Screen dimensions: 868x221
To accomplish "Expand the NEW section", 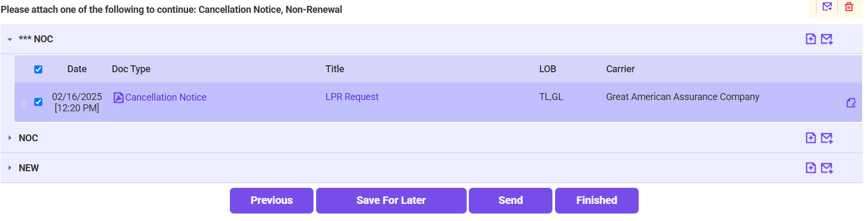I will click(x=10, y=168).
